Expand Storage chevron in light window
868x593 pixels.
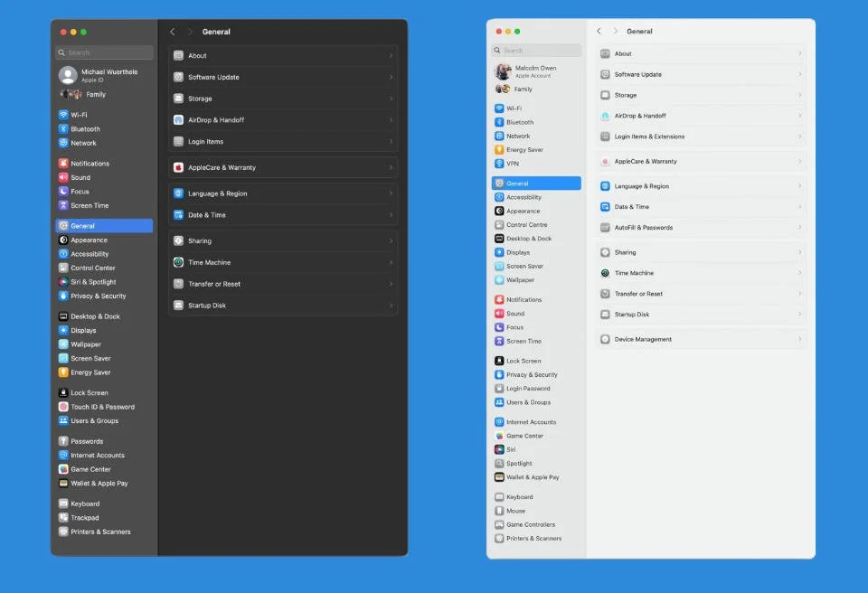(799, 95)
